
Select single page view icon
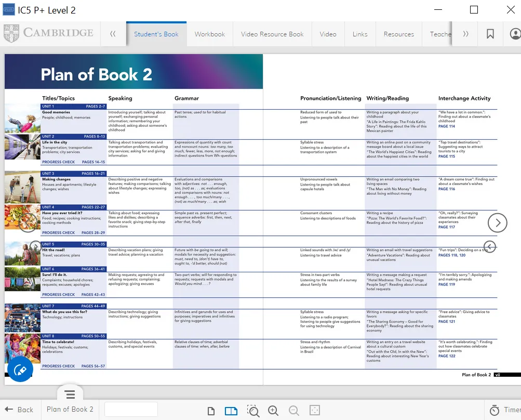click(211, 411)
